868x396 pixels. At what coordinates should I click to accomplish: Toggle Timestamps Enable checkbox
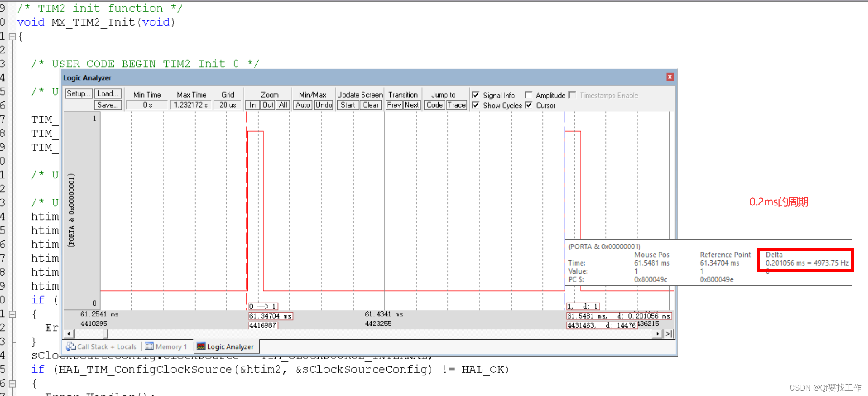coord(572,95)
